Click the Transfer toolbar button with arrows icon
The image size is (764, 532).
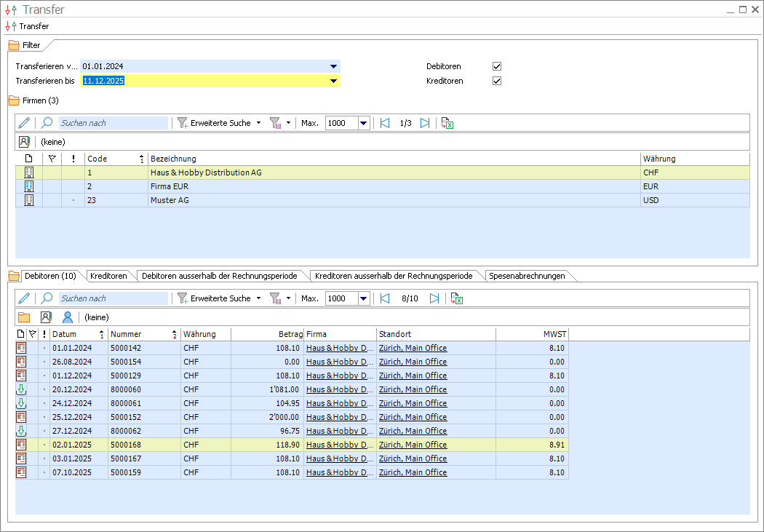tap(28, 26)
